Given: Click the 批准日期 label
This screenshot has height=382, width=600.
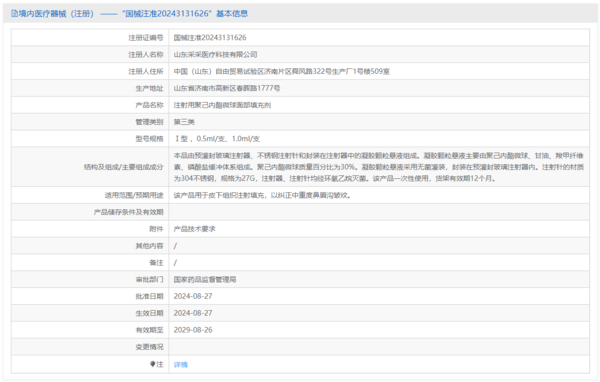Looking at the screenshot, I should click(x=149, y=296).
